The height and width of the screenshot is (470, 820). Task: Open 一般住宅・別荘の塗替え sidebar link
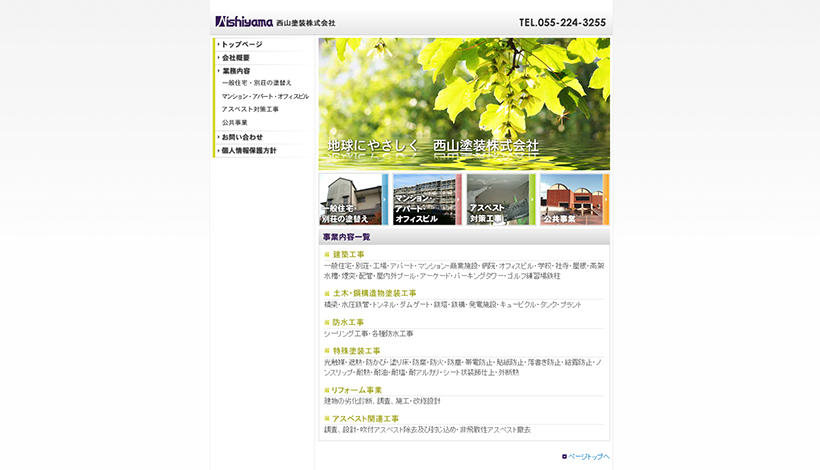(256, 83)
